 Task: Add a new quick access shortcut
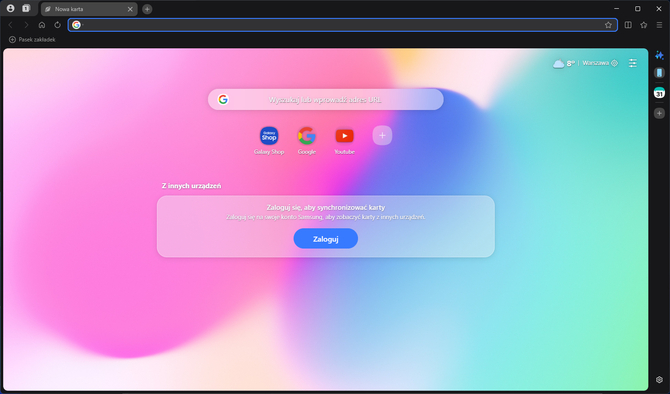pos(382,135)
